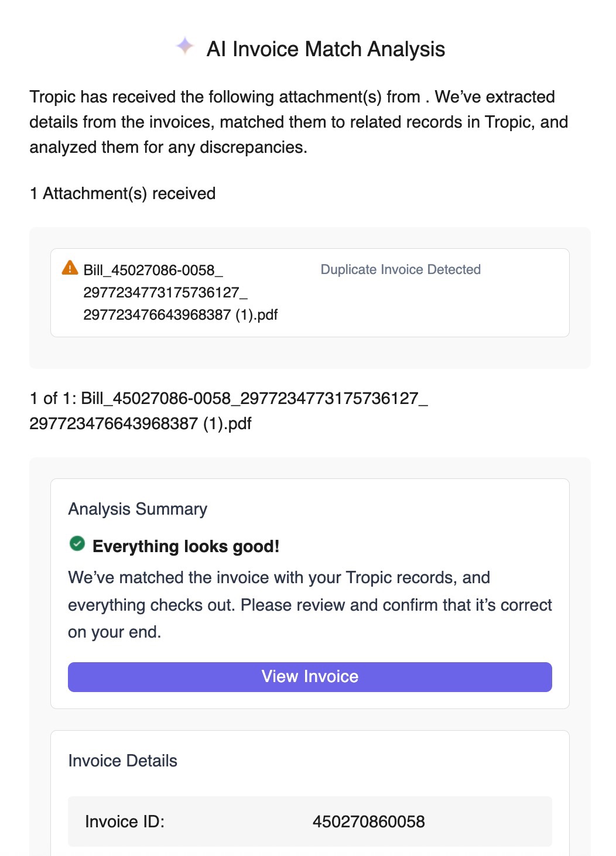Image resolution: width=616 pixels, height=856 pixels.
Task: Click the 'We've matched the invoice' paragraph
Action: click(279, 578)
